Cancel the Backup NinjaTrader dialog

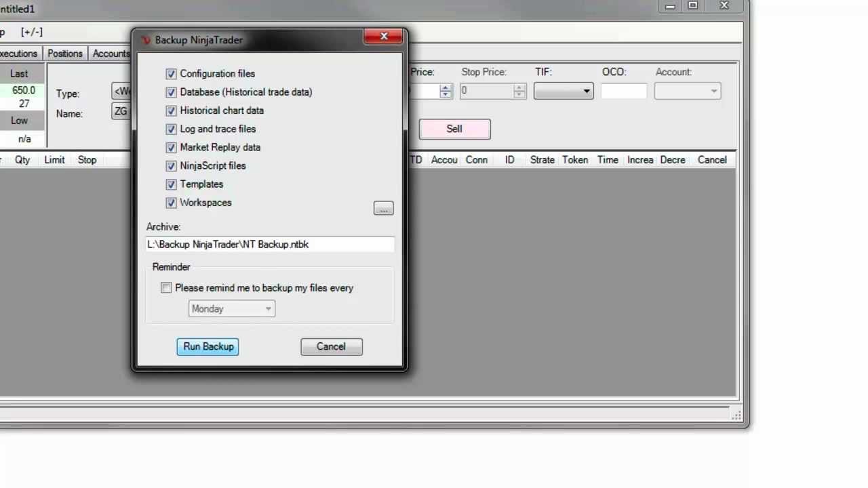click(331, 346)
